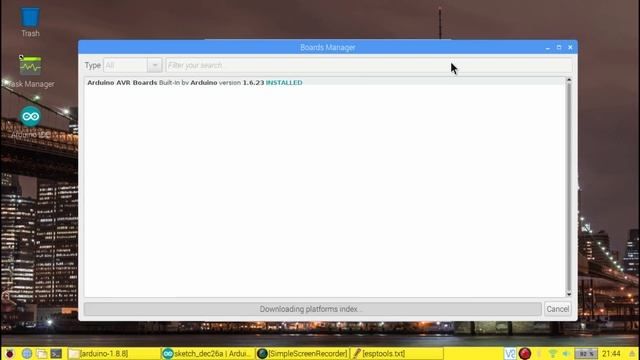Screen dimensions: 640x360
Task: Launch the terminal from the taskbar
Action: [56, 353]
